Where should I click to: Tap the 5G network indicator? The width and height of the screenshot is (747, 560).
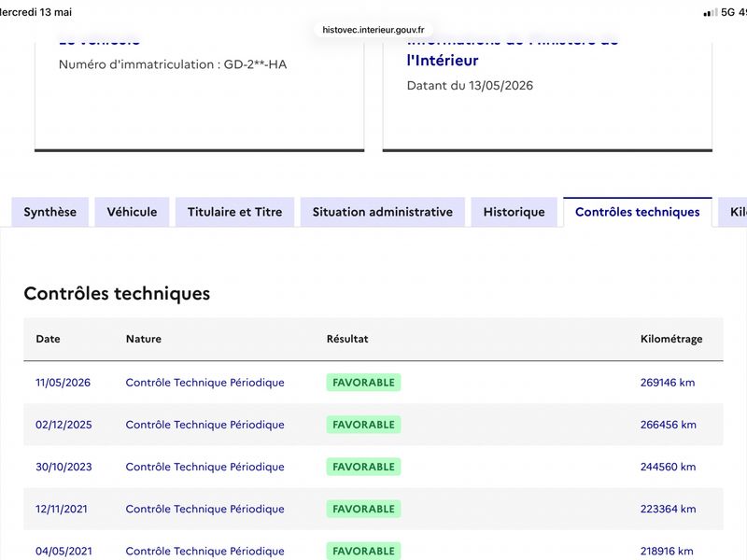[727, 12]
